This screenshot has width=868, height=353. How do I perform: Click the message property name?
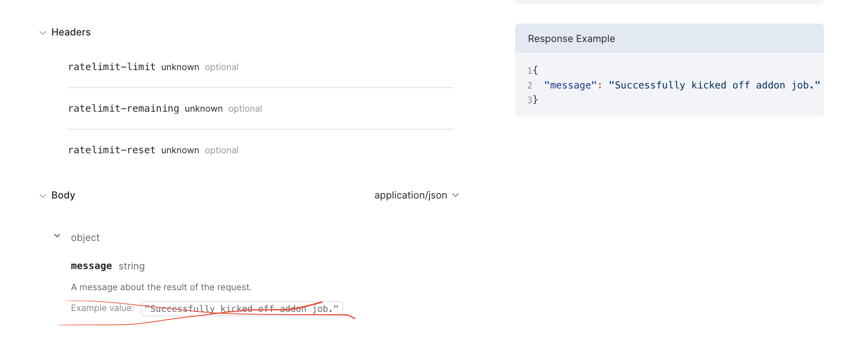tap(91, 266)
